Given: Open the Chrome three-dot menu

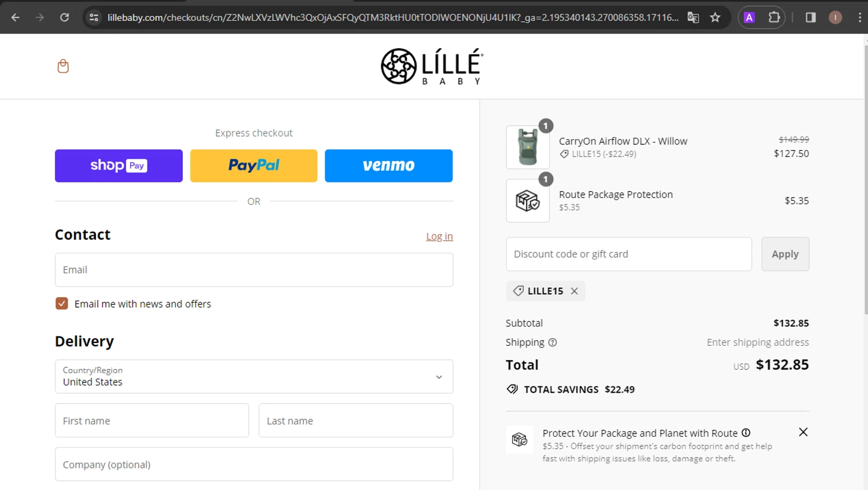Looking at the screenshot, I should coord(859,17).
